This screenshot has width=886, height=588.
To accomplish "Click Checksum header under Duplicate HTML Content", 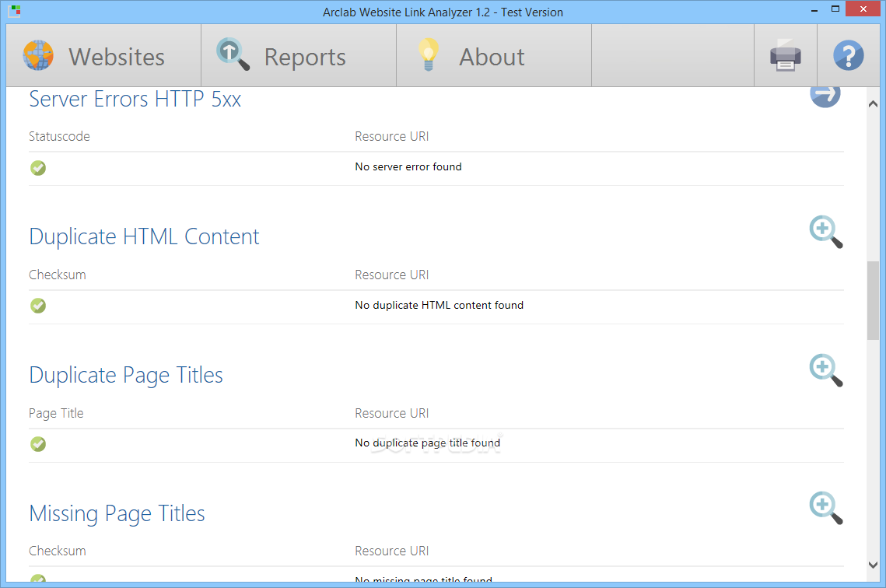I will pyautogui.click(x=57, y=275).
